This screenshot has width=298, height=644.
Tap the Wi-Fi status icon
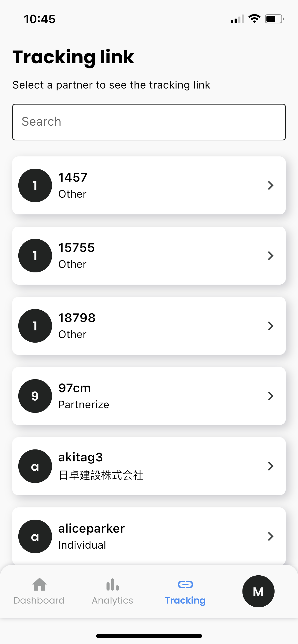(x=254, y=19)
